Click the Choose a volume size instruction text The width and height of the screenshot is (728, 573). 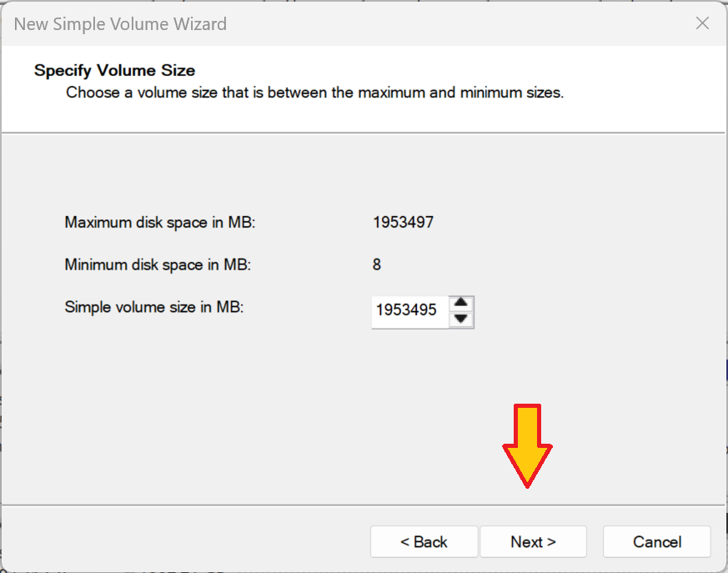314,93
